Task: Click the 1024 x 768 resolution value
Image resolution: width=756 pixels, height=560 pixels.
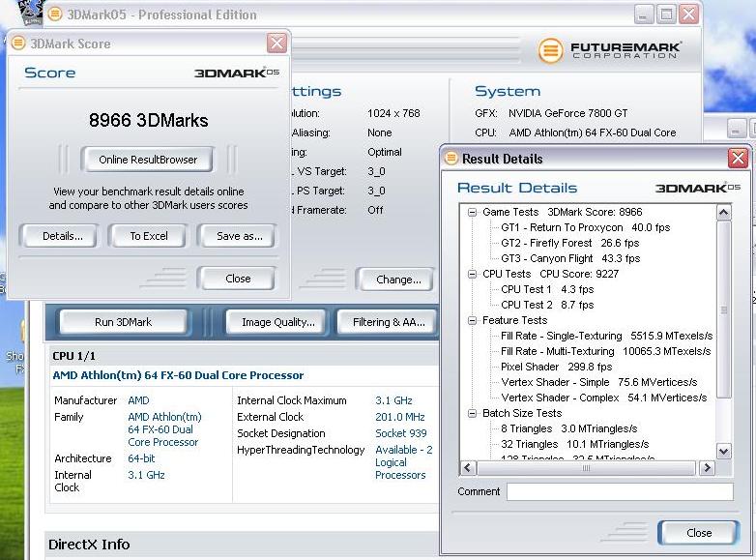Action: [393, 113]
